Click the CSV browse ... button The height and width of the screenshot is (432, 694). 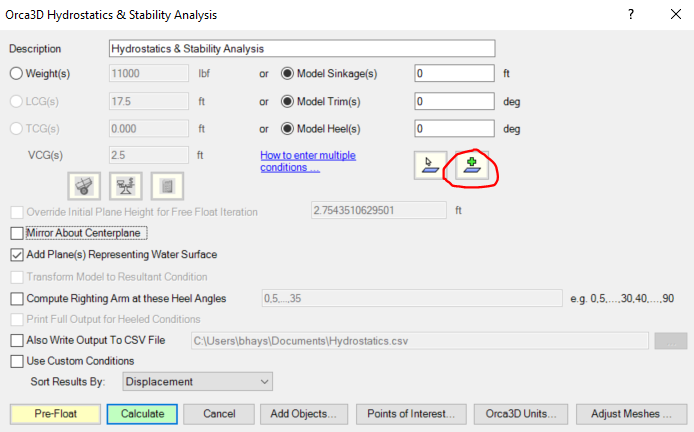point(671,341)
